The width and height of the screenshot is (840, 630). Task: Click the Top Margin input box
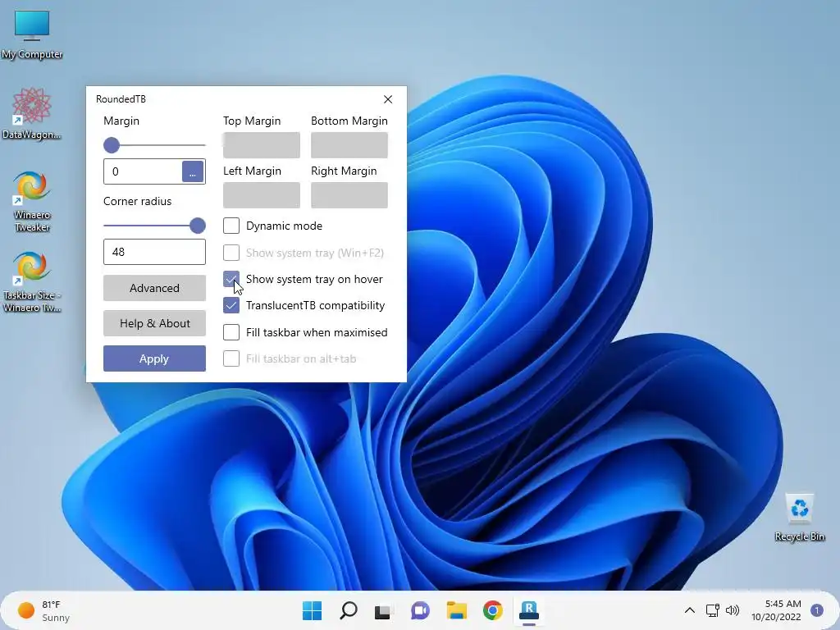[x=262, y=145]
